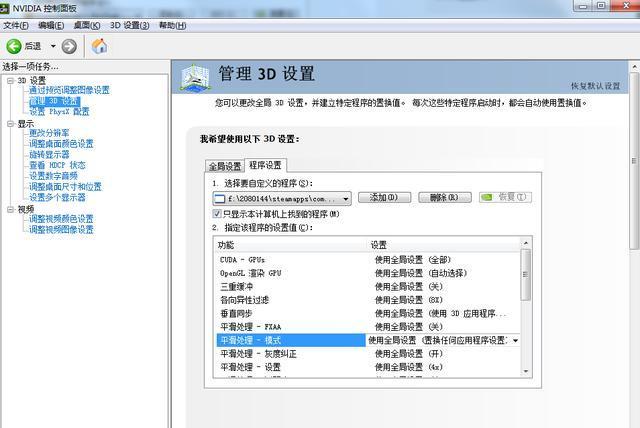Image resolution: width=640 pixels, height=428 pixels.
Task: Open 旋转显示器 in task tree
Action: pos(49,154)
